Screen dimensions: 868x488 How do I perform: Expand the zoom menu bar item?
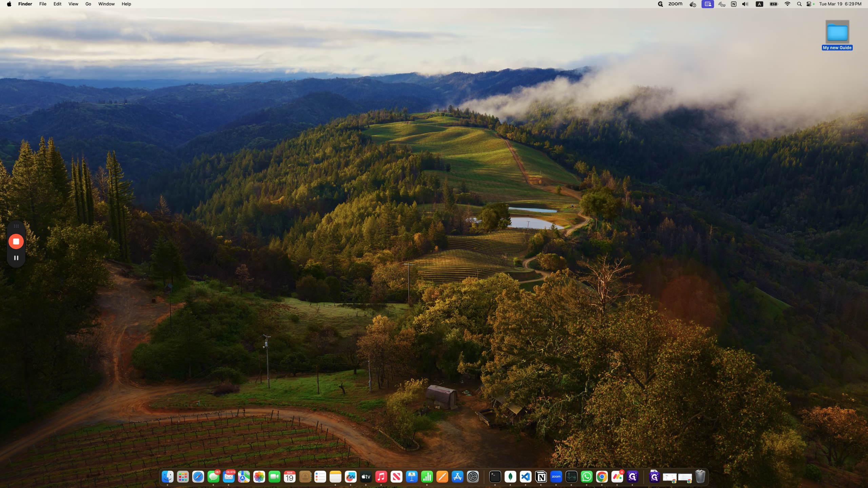coord(675,4)
